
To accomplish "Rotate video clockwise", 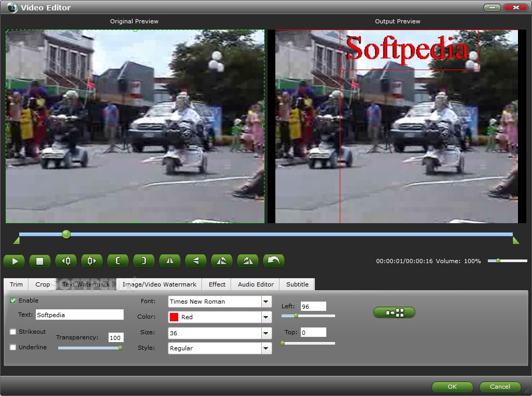I will click(248, 261).
